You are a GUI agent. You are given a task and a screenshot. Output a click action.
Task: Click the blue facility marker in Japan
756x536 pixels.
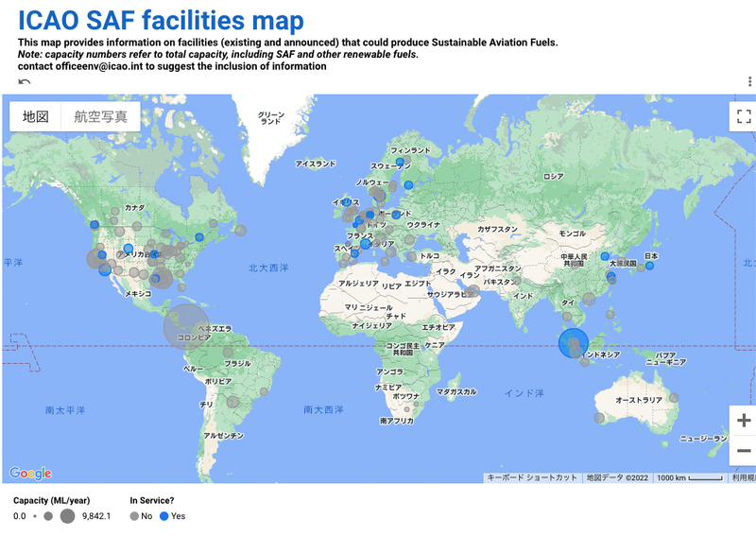[x=649, y=266]
